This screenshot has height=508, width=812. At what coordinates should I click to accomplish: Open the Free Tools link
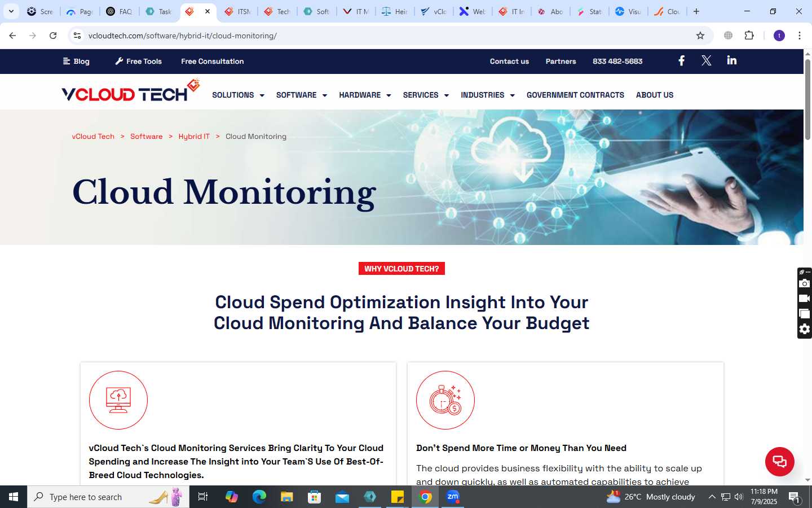click(138, 61)
